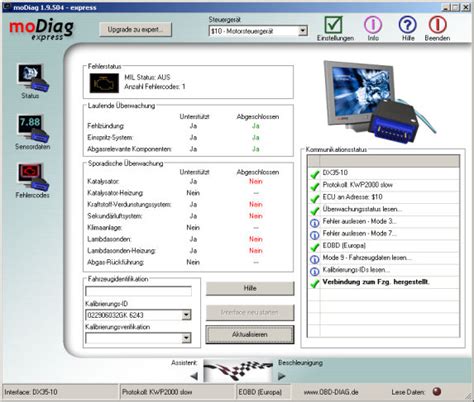Click the check beside ECU an Adresse $10
The image size is (474, 402).
pyautogui.click(x=315, y=198)
